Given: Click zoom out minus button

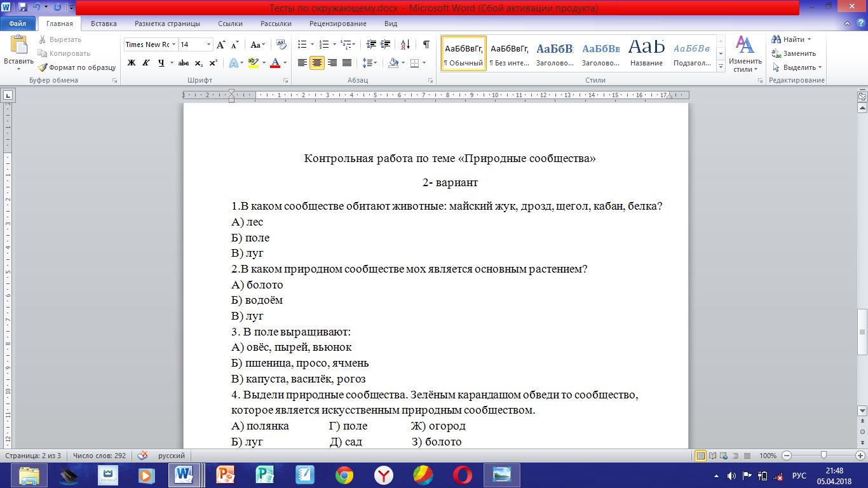Looking at the screenshot, I should (787, 456).
